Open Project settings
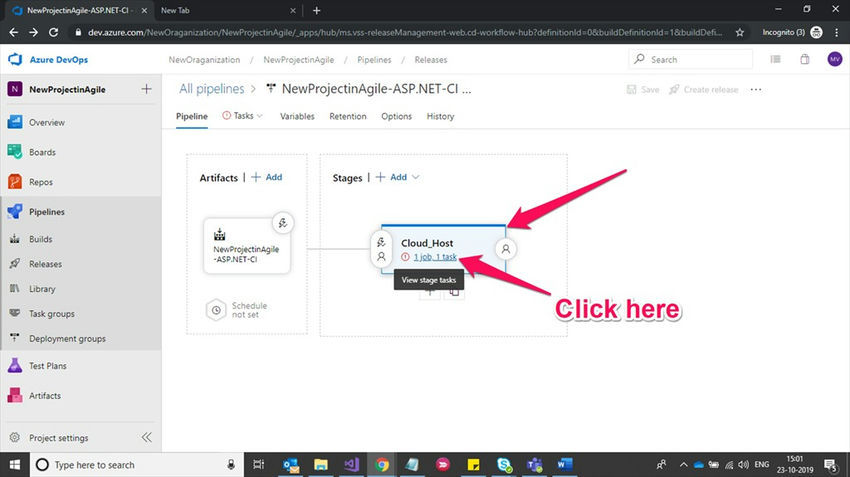The height and width of the screenshot is (477, 850). point(59,438)
